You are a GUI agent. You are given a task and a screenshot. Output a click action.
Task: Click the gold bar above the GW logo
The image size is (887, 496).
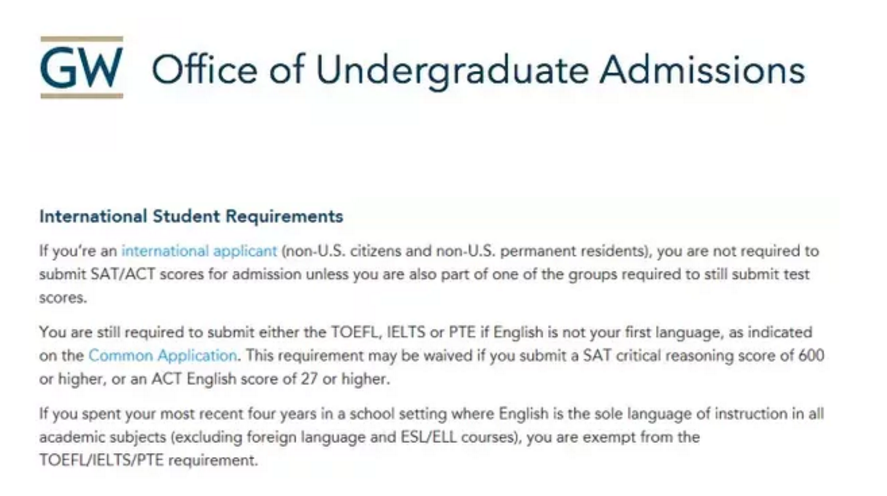(x=81, y=40)
